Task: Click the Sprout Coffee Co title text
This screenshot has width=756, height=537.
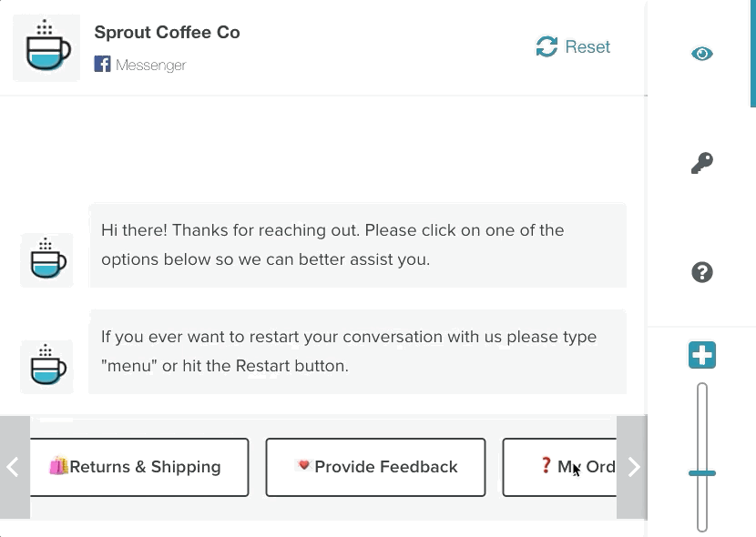Action: 167,32
